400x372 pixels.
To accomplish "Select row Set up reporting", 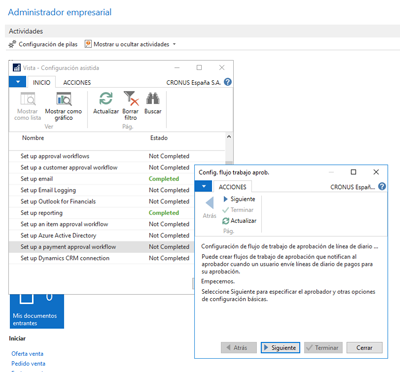I will [x=101, y=213].
